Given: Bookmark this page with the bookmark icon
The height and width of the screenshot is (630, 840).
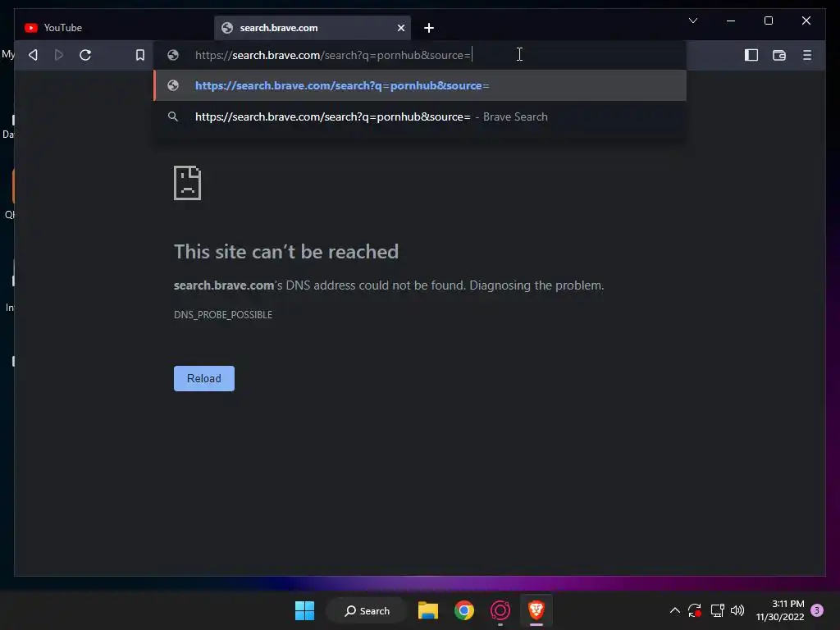Looking at the screenshot, I should click(x=139, y=55).
